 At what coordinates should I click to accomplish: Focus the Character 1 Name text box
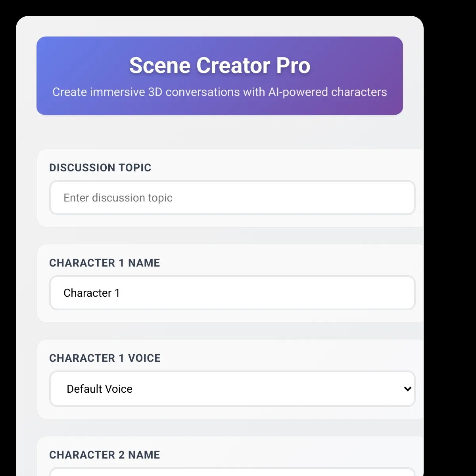(x=232, y=293)
